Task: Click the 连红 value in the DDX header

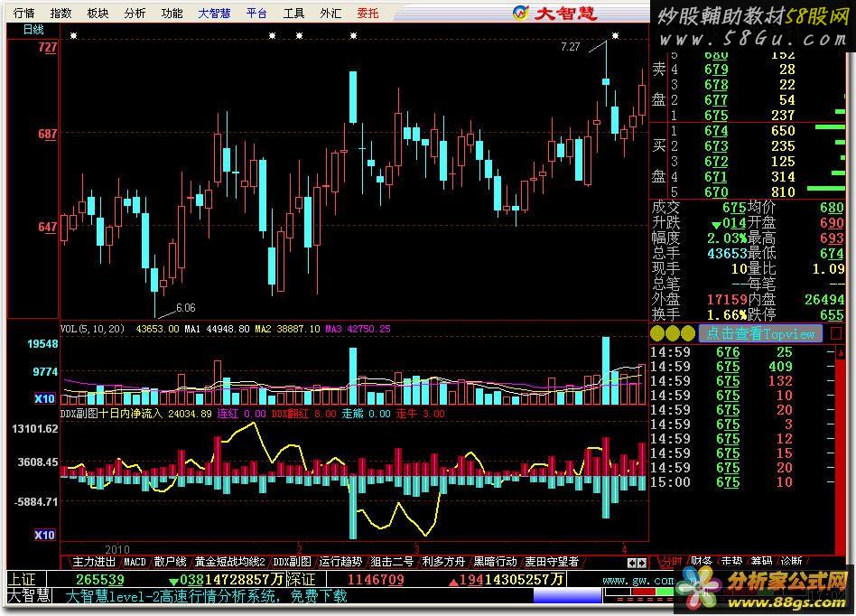Action: 255,414
